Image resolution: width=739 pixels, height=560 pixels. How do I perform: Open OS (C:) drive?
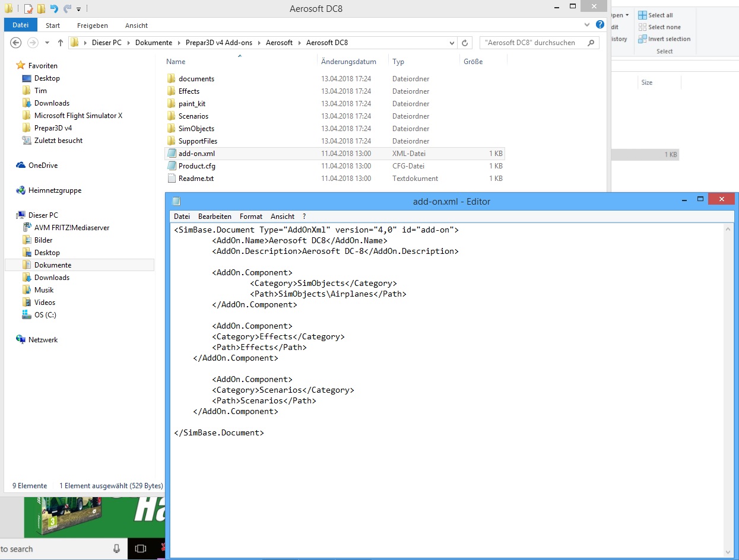(x=45, y=315)
